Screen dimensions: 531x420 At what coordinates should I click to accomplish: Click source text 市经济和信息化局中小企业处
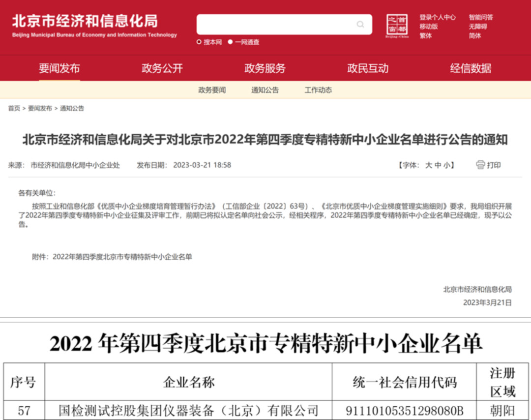(75, 165)
